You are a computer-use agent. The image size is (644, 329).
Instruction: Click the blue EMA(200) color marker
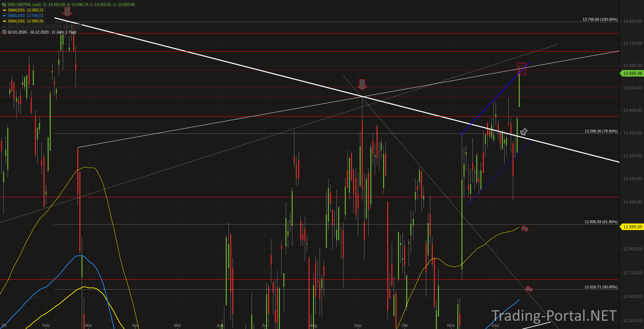pyautogui.click(x=4, y=16)
